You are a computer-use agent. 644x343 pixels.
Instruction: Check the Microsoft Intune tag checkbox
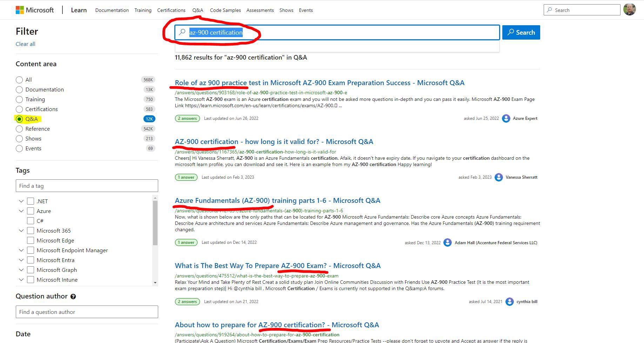[x=31, y=280]
